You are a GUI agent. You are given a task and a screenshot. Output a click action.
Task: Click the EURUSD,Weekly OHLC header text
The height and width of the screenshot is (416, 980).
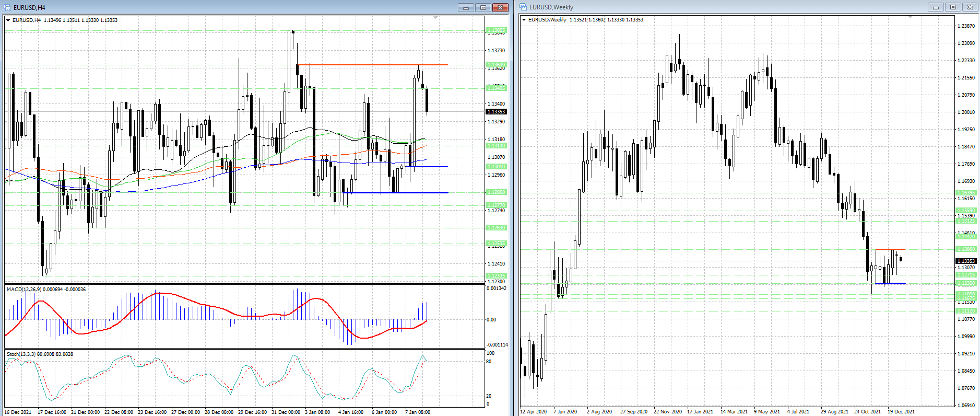[586, 20]
